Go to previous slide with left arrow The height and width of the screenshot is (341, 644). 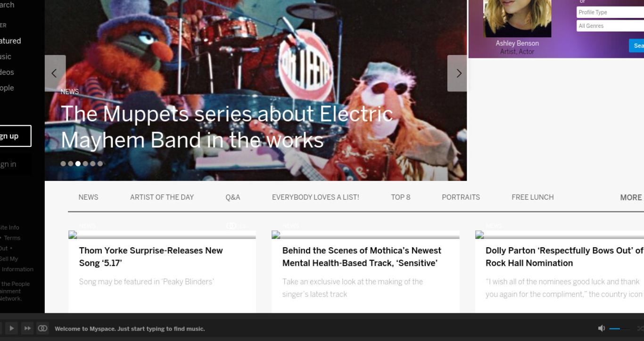tap(55, 73)
